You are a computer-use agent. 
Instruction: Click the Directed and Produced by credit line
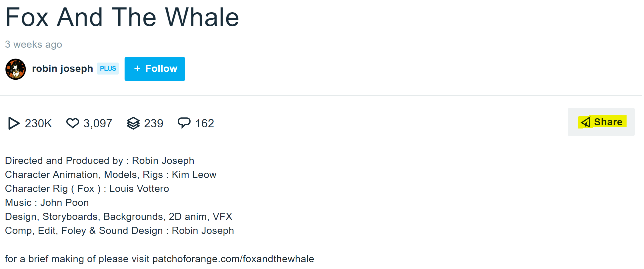click(100, 160)
